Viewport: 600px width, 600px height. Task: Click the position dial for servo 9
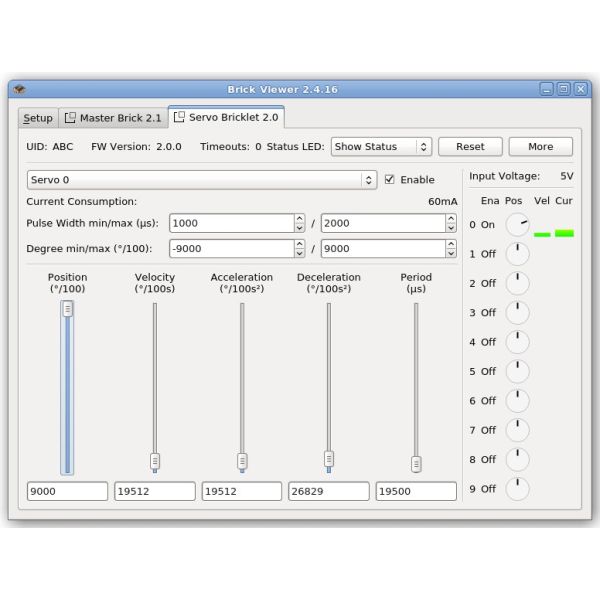point(517,489)
